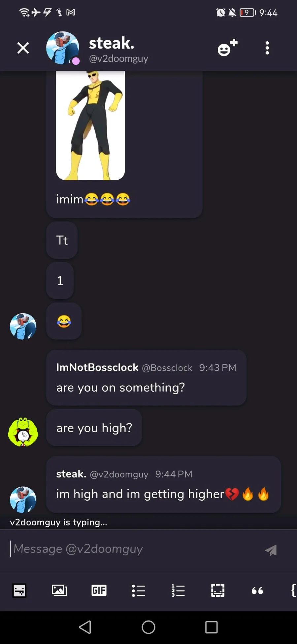
Task: Tap ImNotBossclock's green frog avatar
Action: coord(23,432)
